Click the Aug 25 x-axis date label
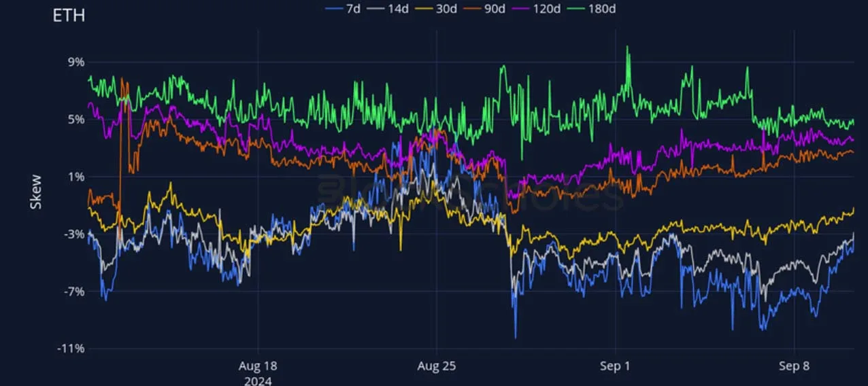Viewport: 868px width, 386px height. [x=437, y=366]
